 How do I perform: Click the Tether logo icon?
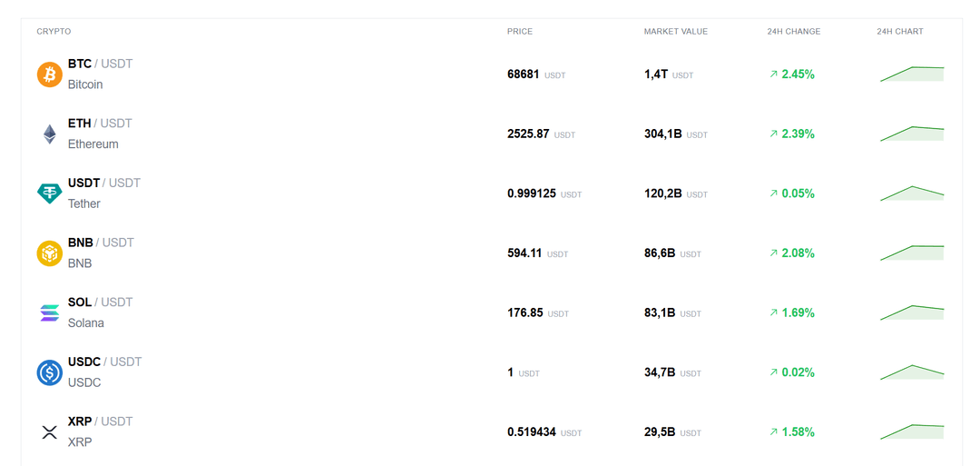point(50,193)
